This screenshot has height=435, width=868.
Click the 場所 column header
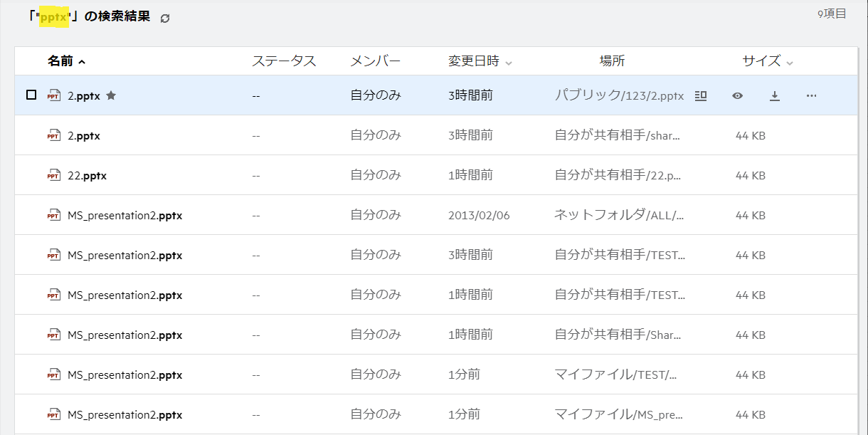[x=612, y=61]
